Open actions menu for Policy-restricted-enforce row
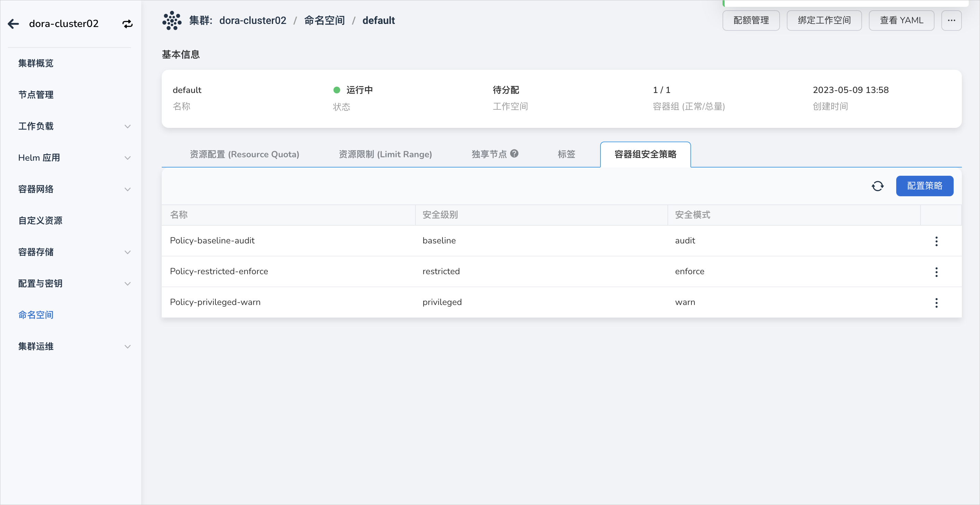The height and width of the screenshot is (505, 980). tap(936, 272)
